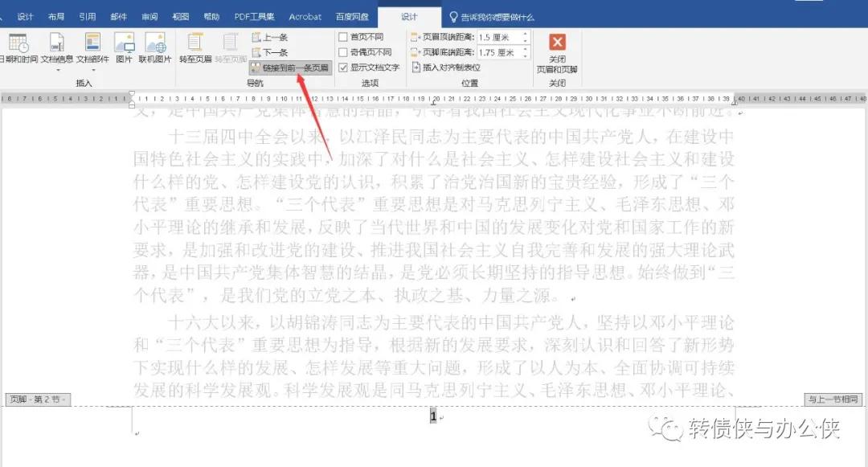
Task: Switch to the 视图 ribbon tab
Action: pos(181,15)
